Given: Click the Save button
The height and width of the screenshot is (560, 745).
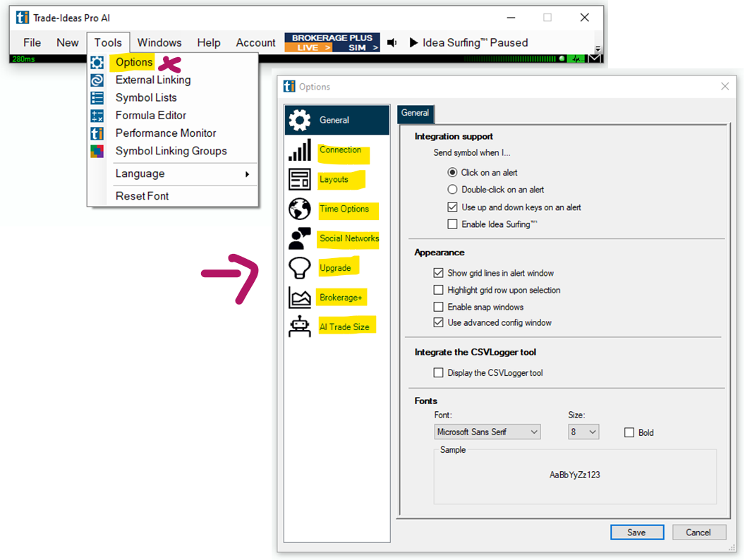Looking at the screenshot, I should point(636,532).
